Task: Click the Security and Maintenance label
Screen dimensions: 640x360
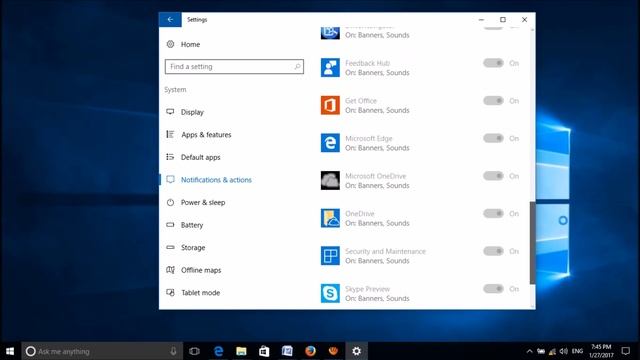Action: point(385,251)
